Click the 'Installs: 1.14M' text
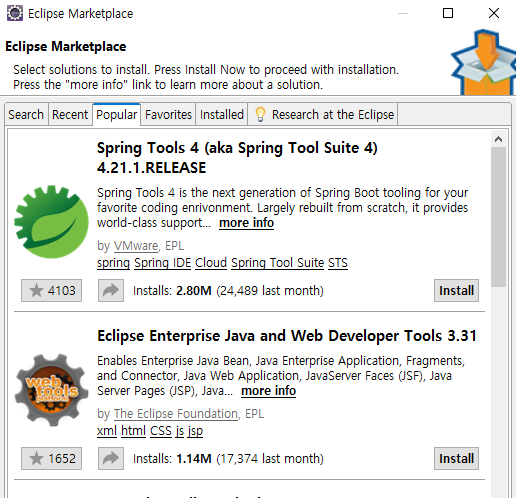Screen dimensions: 516x498 click(x=172, y=458)
